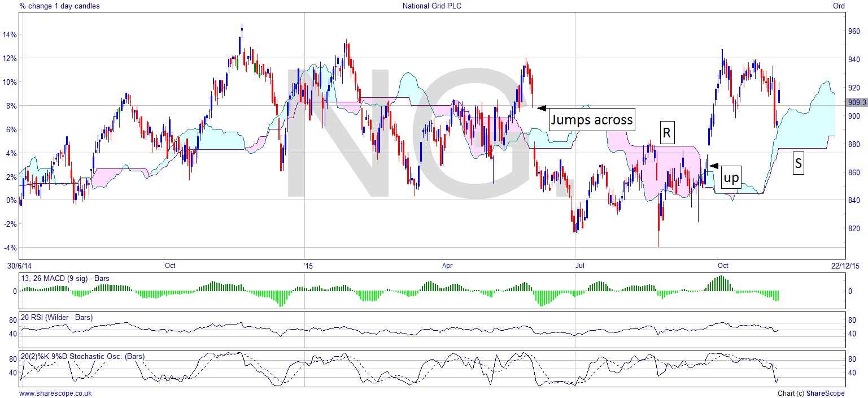Click the Stochastic Osc. (Bars) panel heading

pos(82,356)
